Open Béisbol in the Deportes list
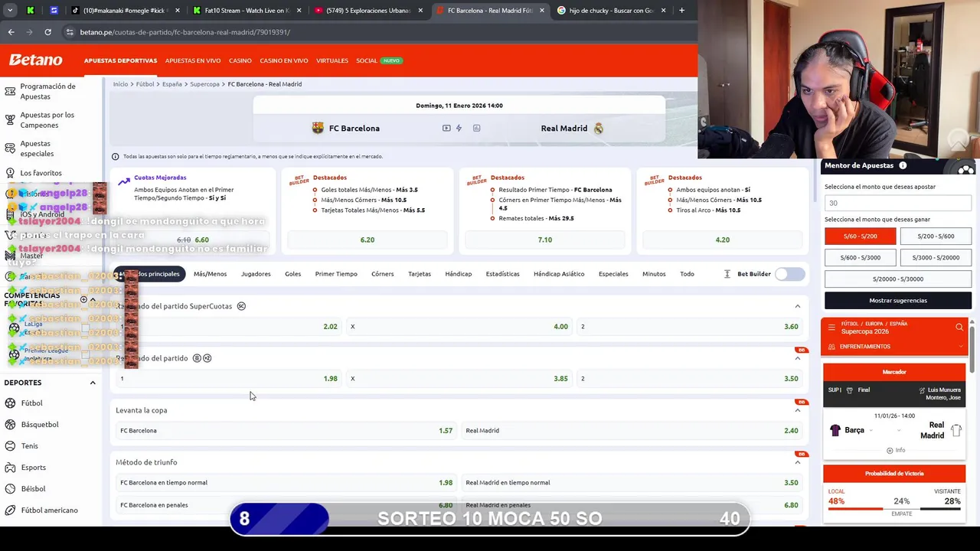The width and height of the screenshot is (980, 551). (33, 489)
